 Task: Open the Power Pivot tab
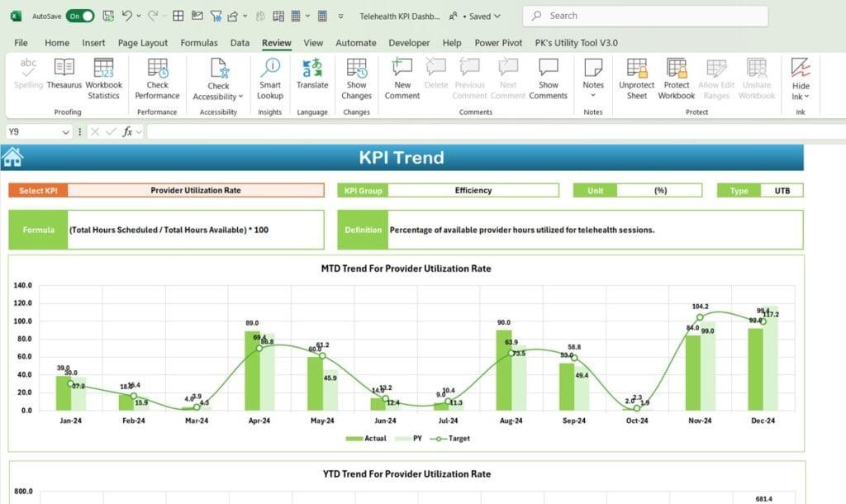click(498, 42)
